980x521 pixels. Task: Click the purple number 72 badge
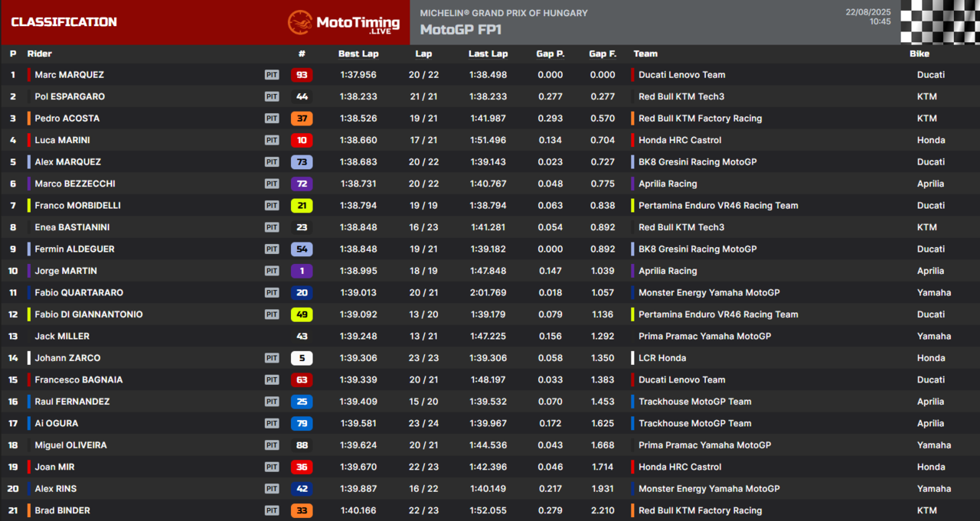(x=302, y=184)
